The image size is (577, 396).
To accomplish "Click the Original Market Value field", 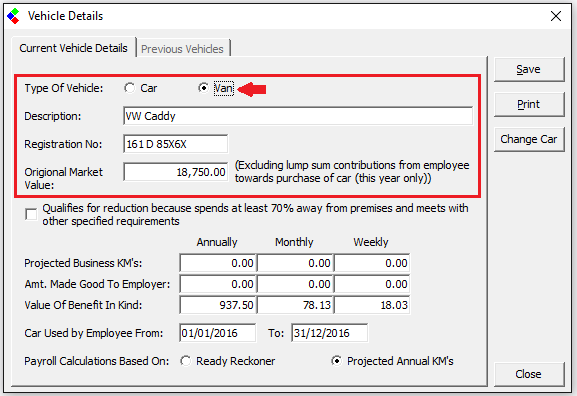I will coord(176,172).
